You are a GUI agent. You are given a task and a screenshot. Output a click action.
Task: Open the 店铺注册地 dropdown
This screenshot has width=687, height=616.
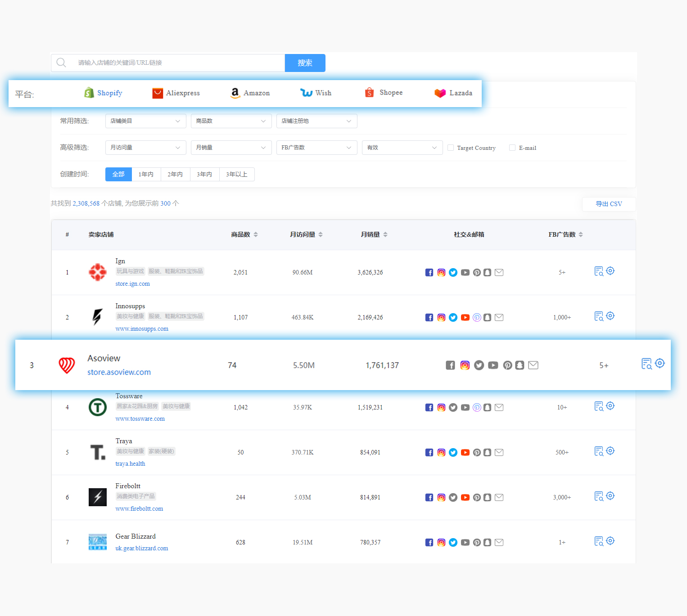[x=317, y=121]
